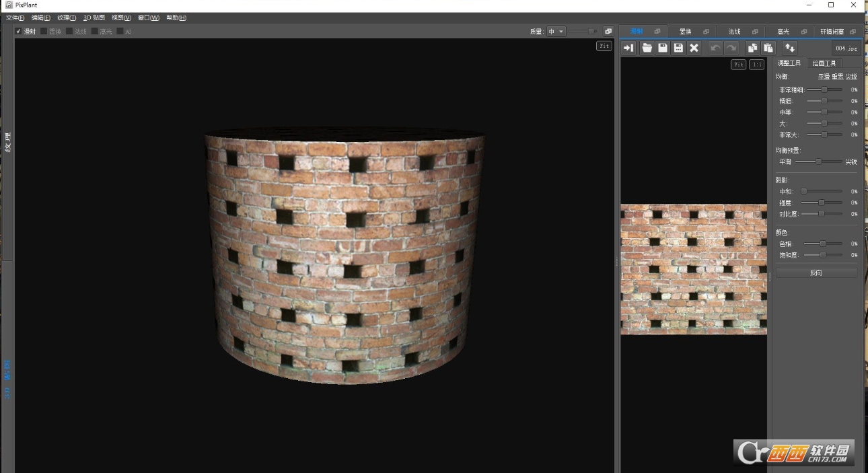Image resolution: width=868 pixels, height=473 pixels.
Task: Click the up-down transfer arrows icon
Action: (x=789, y=48)
